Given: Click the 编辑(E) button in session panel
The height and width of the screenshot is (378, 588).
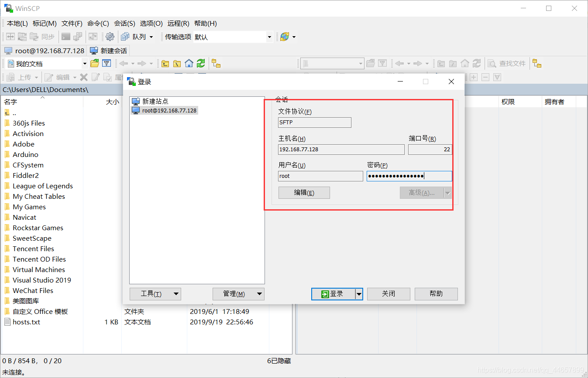Looking at the screenshot, I should coord(304,193).
